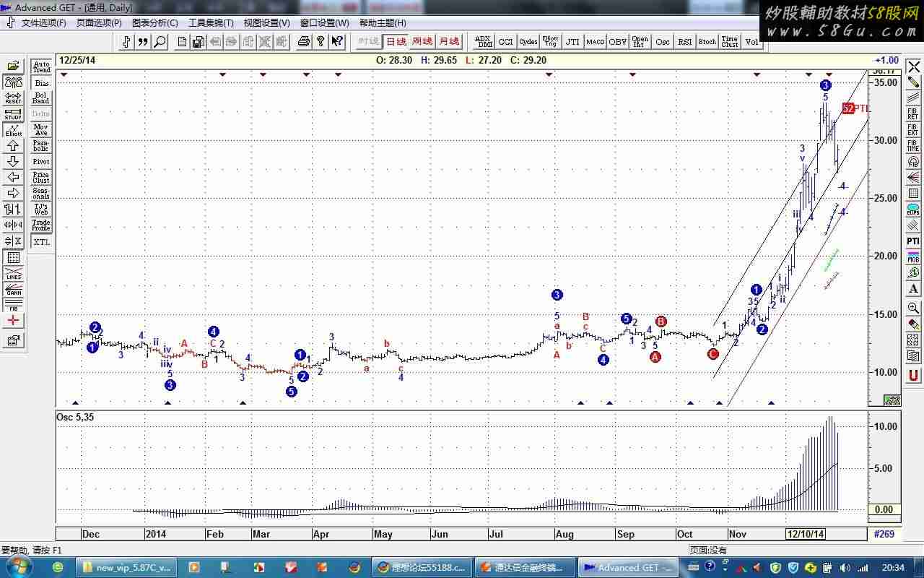This screenshot has width=924, height=578.
Task: Click the RESET icon in left toolbar
Action: 13,98
